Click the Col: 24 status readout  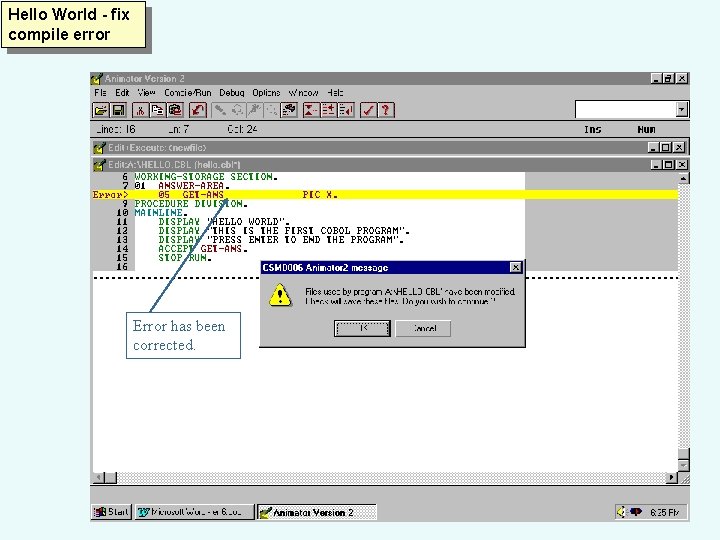point(242,129)
